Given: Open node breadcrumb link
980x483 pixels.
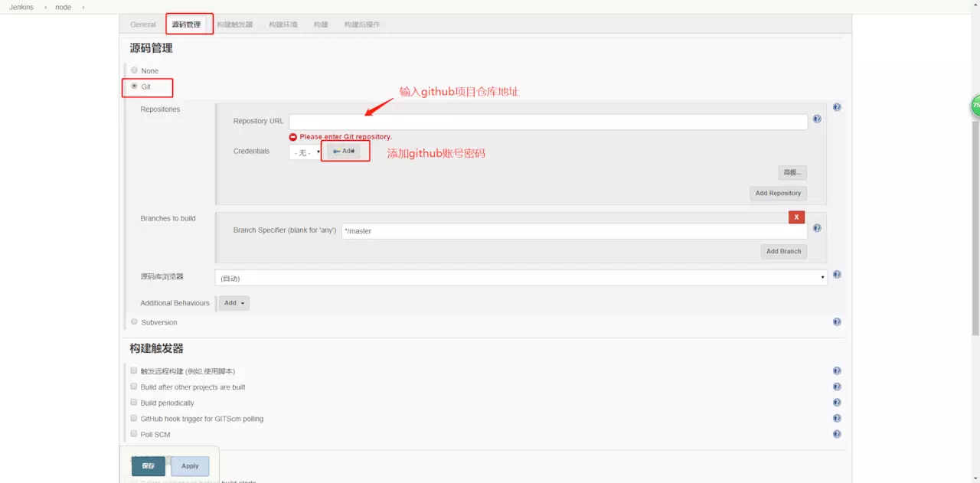Looking at the screenshot, I should click(x=63, y=7).
